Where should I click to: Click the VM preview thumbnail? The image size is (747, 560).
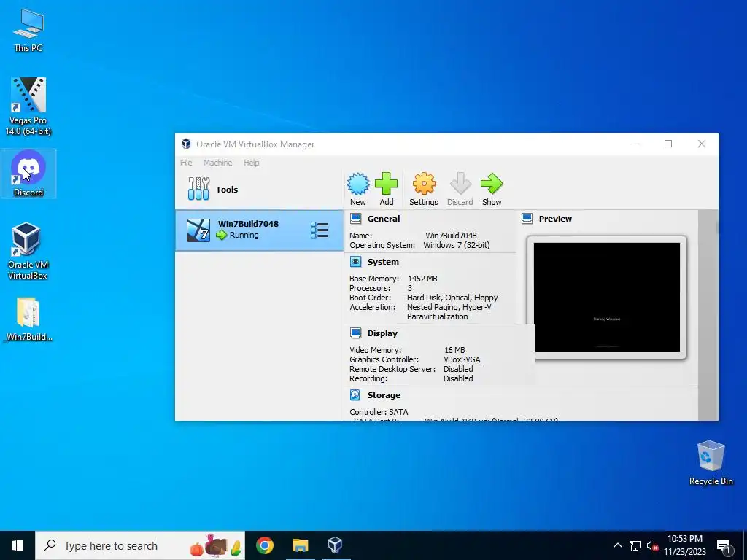606,297
